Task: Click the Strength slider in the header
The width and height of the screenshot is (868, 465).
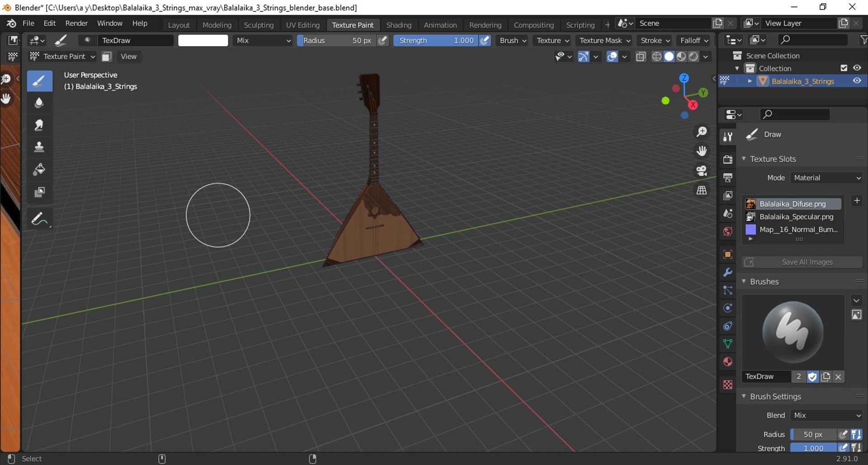Action: 435,41
